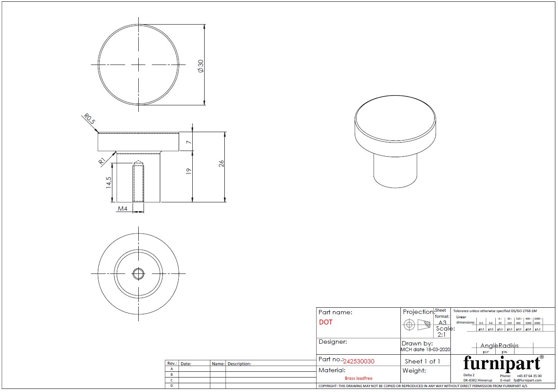Click the 19 stem height dimension
Image resolution: width=558 pixels, height=392 pixels.
189,172
